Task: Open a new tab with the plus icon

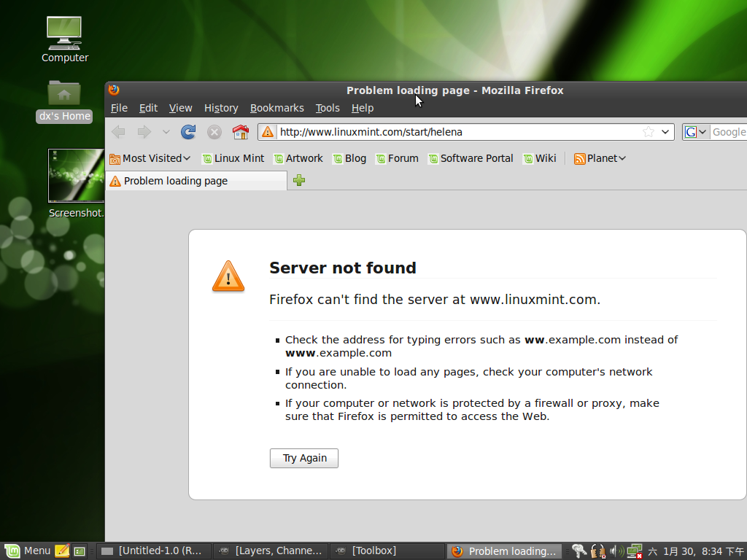Action: point(299,180)
